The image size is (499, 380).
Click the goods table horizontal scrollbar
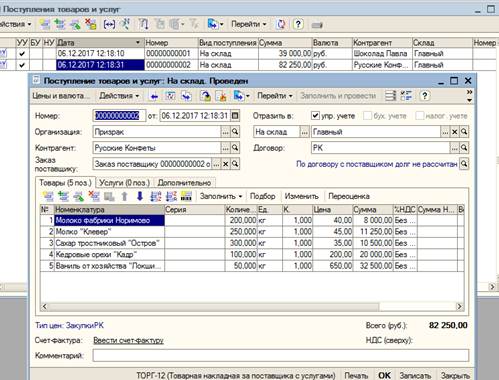click(x=252, y=306)
